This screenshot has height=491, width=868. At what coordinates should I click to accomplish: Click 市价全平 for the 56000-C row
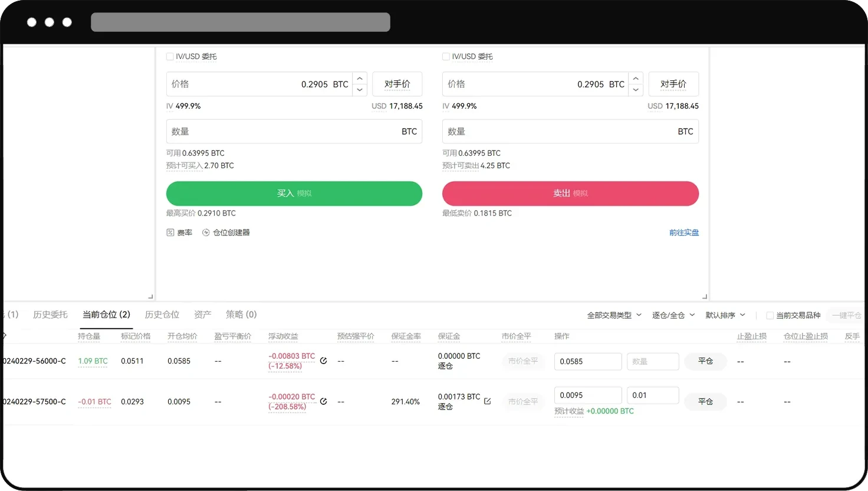click(523, 361)
